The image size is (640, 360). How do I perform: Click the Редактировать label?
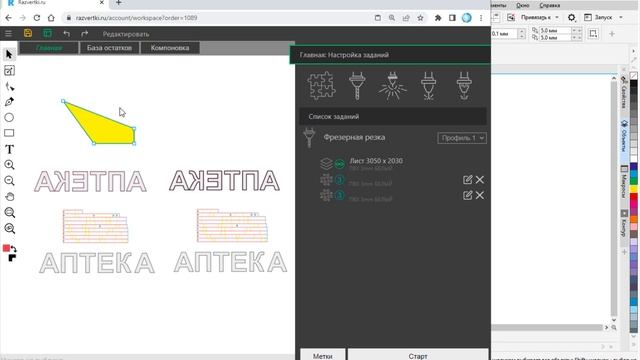click(126, 34)
